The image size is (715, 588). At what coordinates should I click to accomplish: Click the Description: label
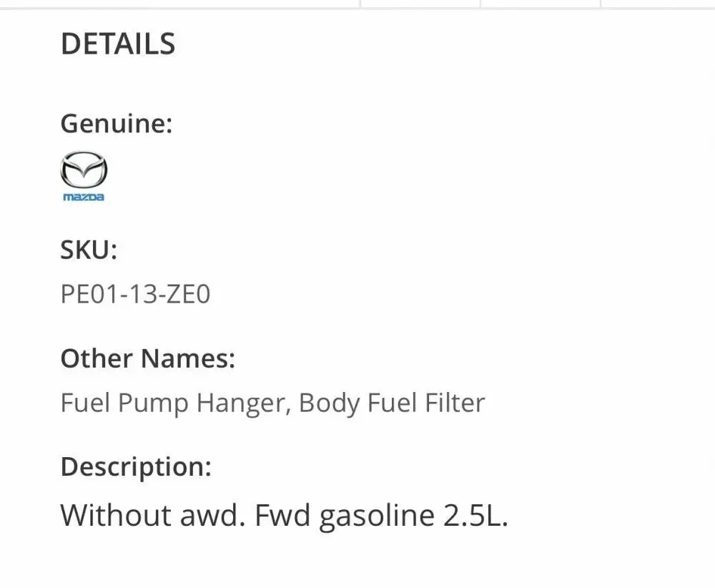tap(136, 467)
